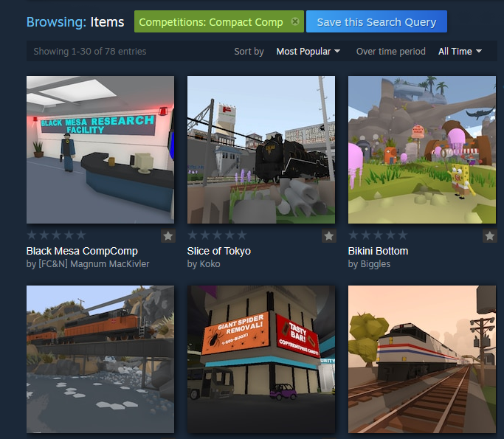The image size is (504, 439).
Task: Click the star rating under Black Mesa CompComp
Action: coord(56,235)
